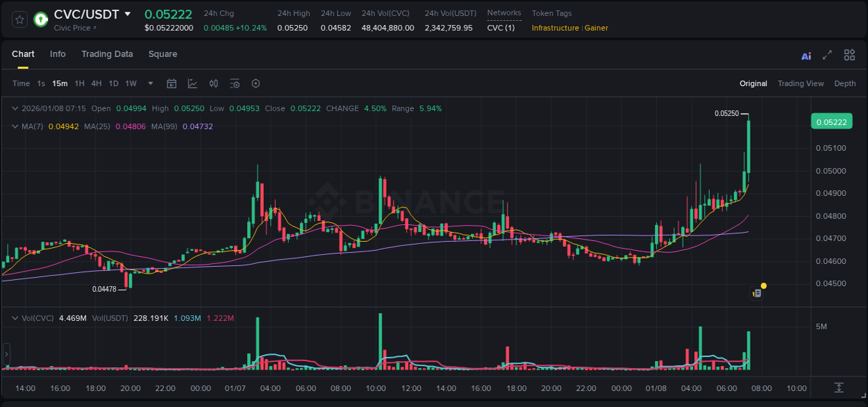This screenshot has width=868, height=407.
Task: Switch to the Trading Data tab
Action: pyautogui.click(x=107, y=54)
